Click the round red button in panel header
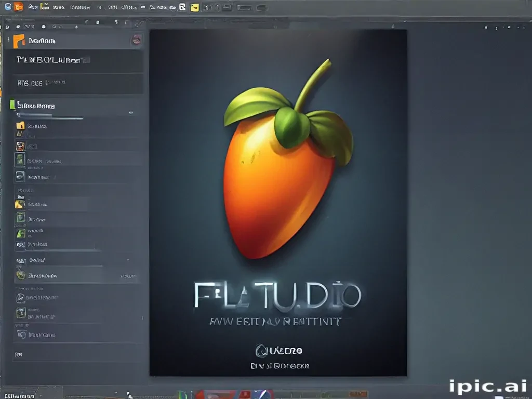The image size is (532, 399). [137, 41]
